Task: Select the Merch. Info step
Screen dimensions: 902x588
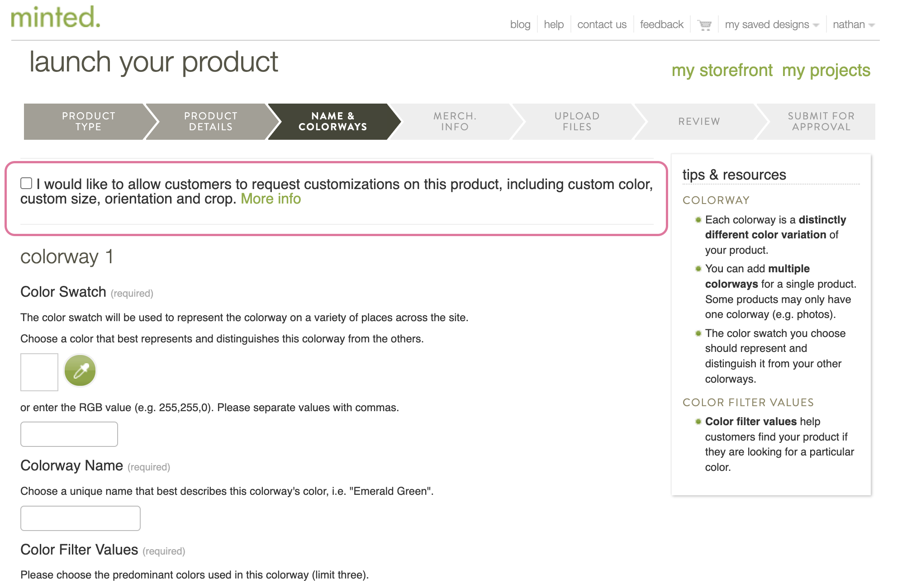Action: click(x=455, y=121)
